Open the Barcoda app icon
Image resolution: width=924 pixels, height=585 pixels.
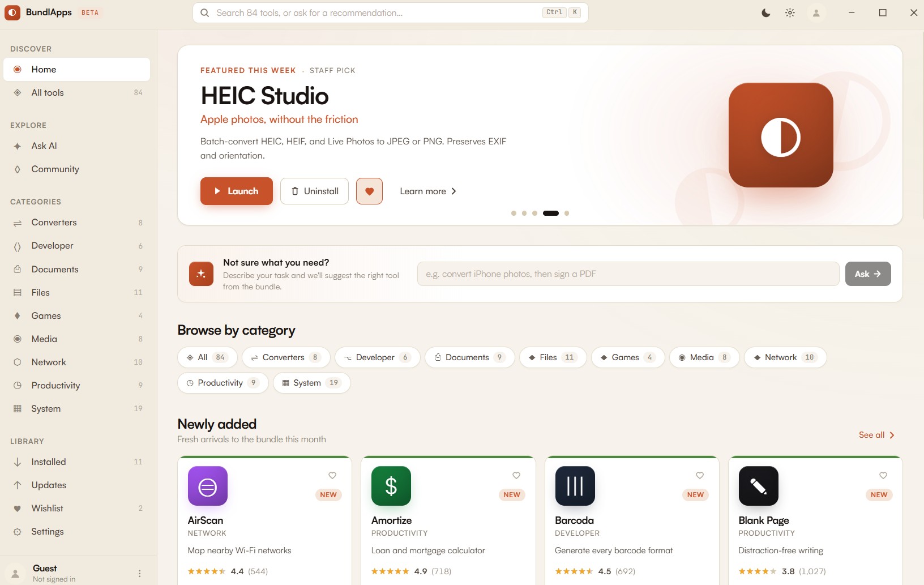[x=575, y=486]
